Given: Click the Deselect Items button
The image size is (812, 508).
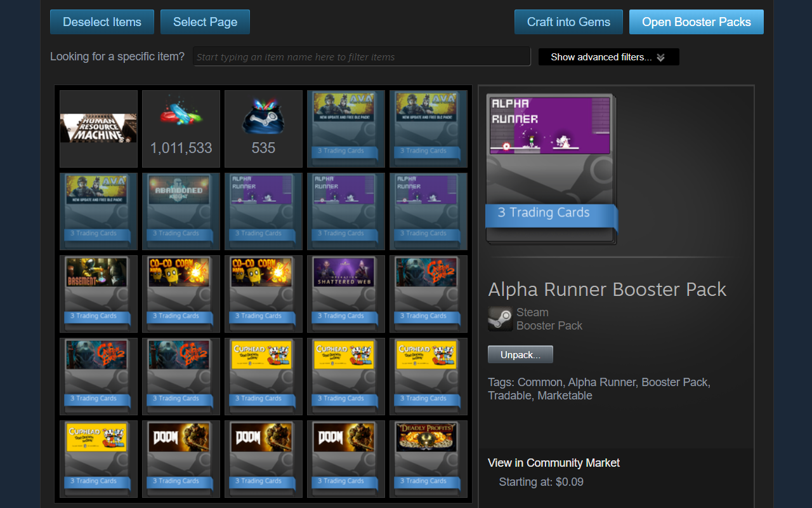Looking at the screenshot, I should click(102, 22).
